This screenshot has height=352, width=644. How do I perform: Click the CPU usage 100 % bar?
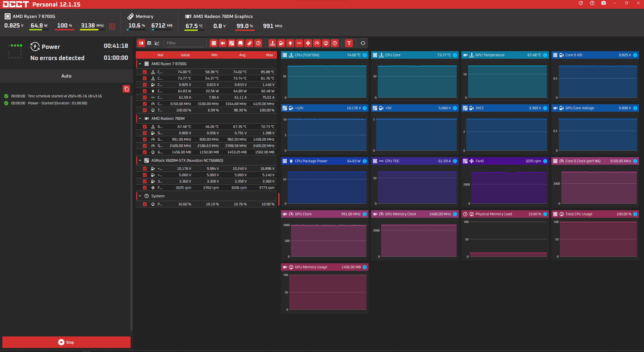[x=65, y=30]
